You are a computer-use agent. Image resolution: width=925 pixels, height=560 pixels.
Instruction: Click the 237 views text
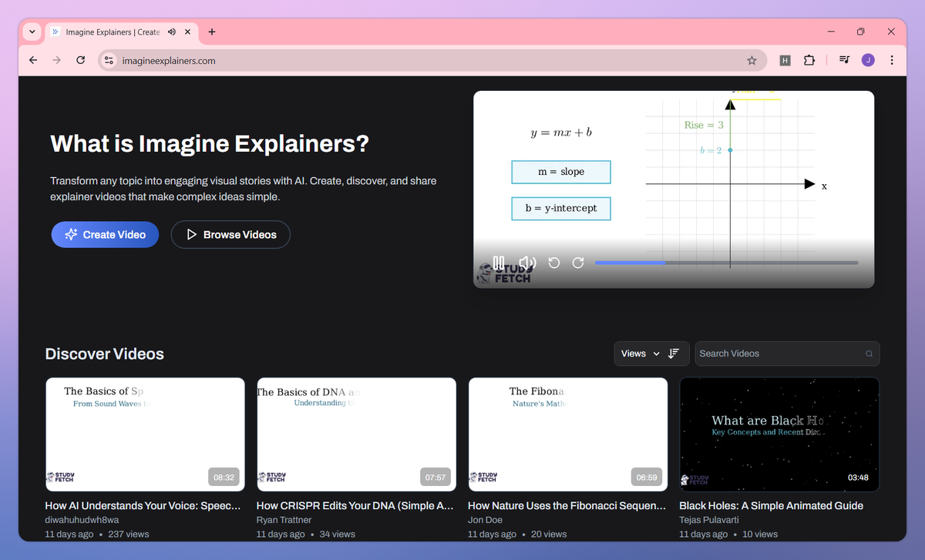point(129,534)
